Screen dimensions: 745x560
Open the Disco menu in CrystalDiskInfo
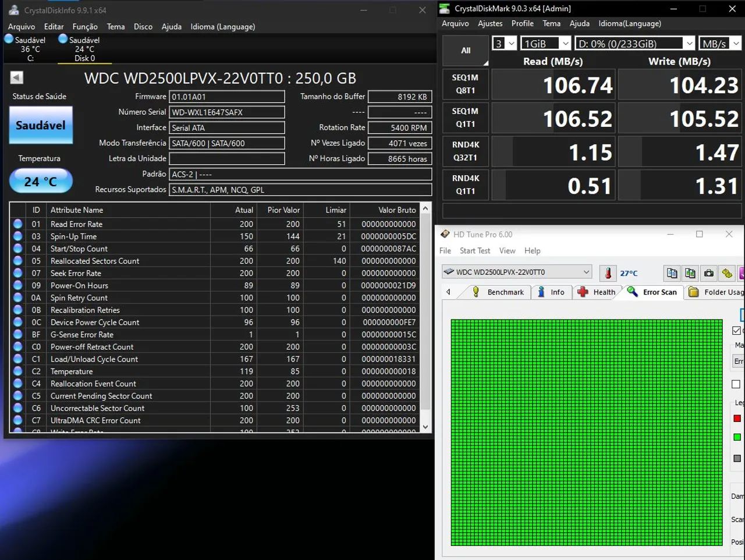(143, 27)
